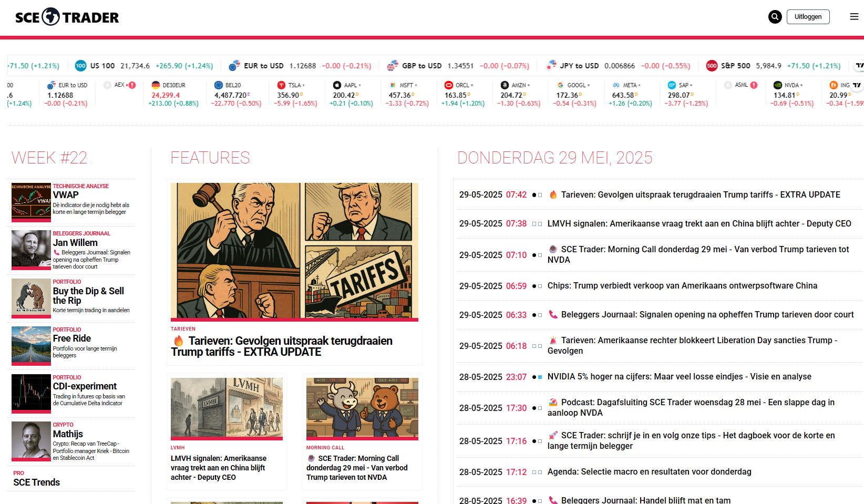Click the BEL20 index icon
The image size is (864, 504).
pyautogui.click(x=219, y=85)
